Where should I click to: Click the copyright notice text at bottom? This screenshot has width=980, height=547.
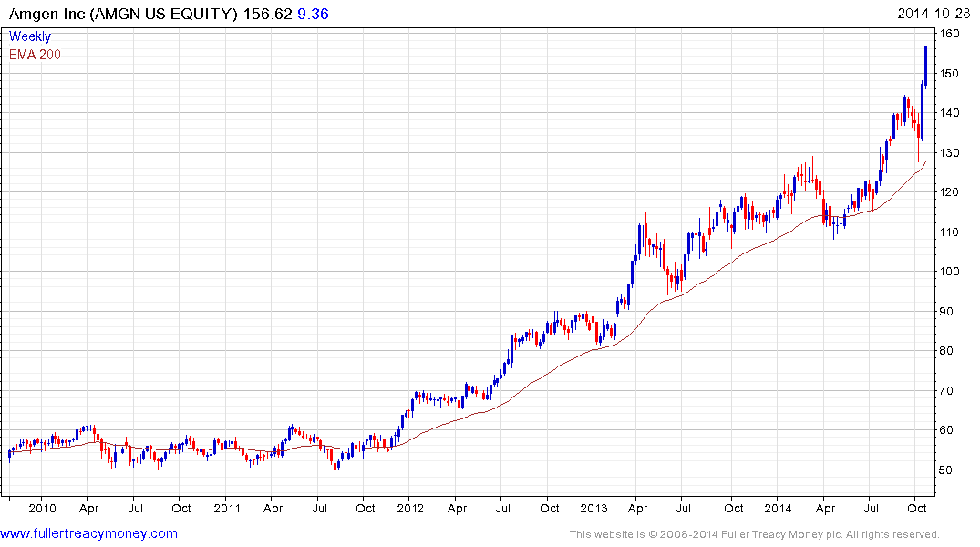[755, 534]
